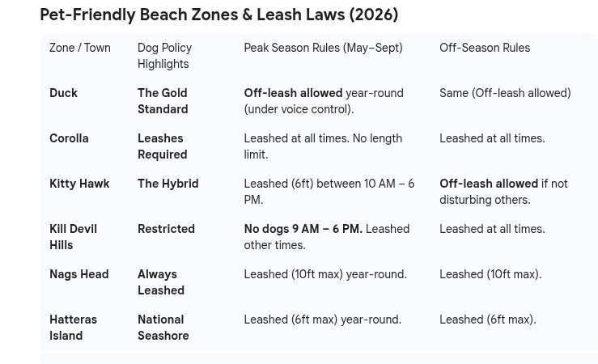Click 'The Gold Standard' policy text
This screenshot has width=598, height=364.
tap(163, 101)
